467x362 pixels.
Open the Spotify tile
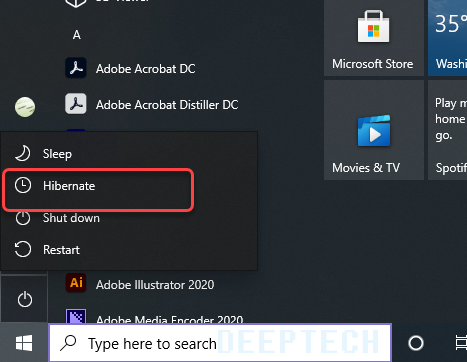click(448, 130)
